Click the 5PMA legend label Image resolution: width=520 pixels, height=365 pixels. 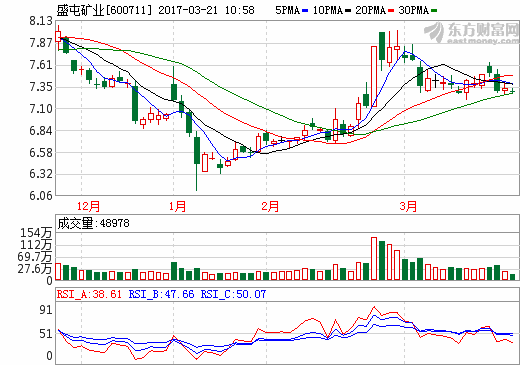tap(288, 10)
